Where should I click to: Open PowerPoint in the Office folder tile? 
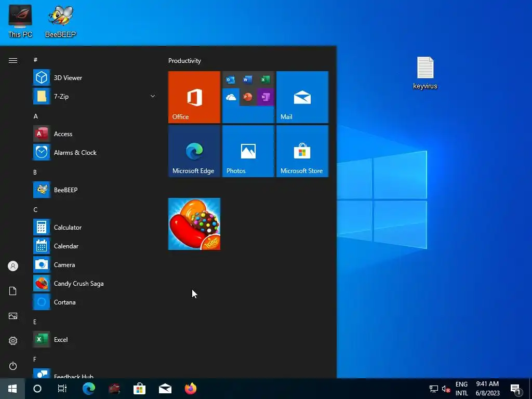coord(248,97)
